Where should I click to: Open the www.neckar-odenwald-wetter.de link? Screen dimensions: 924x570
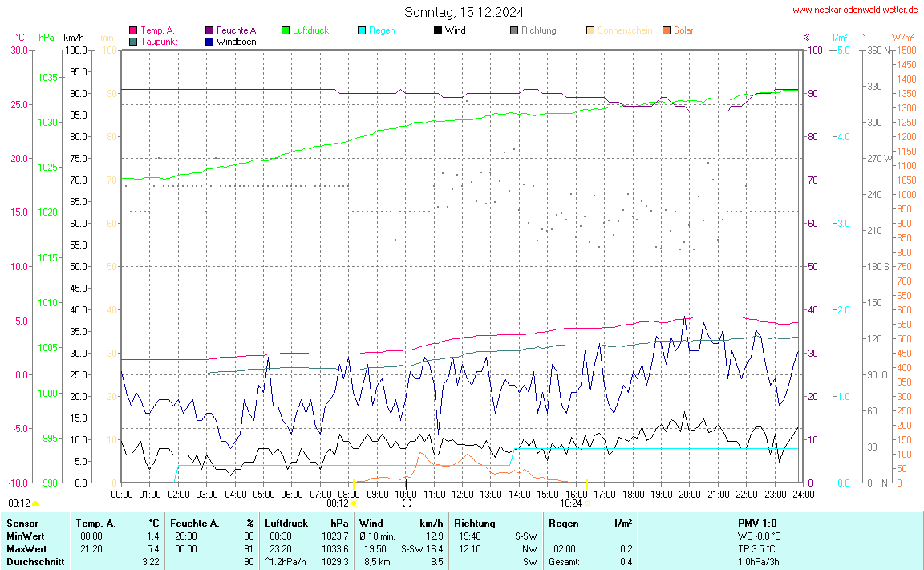pyautogui.click(x=854, y=10)
